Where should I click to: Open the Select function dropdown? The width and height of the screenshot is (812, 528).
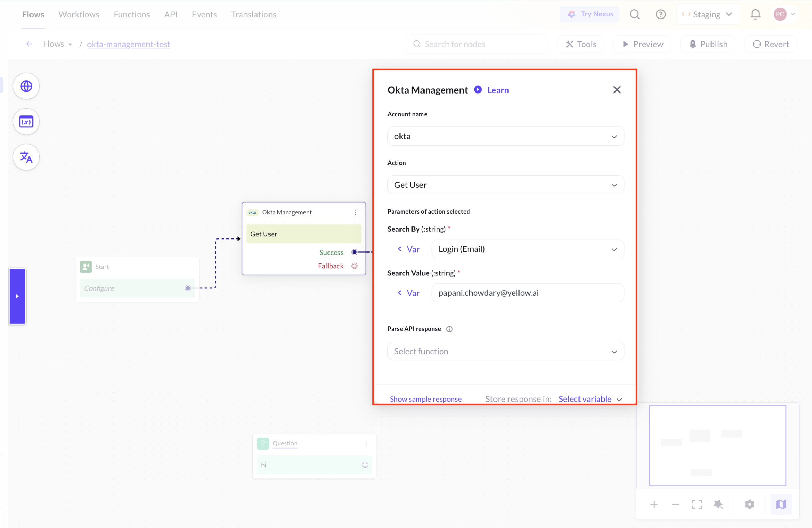pos(506,351)
